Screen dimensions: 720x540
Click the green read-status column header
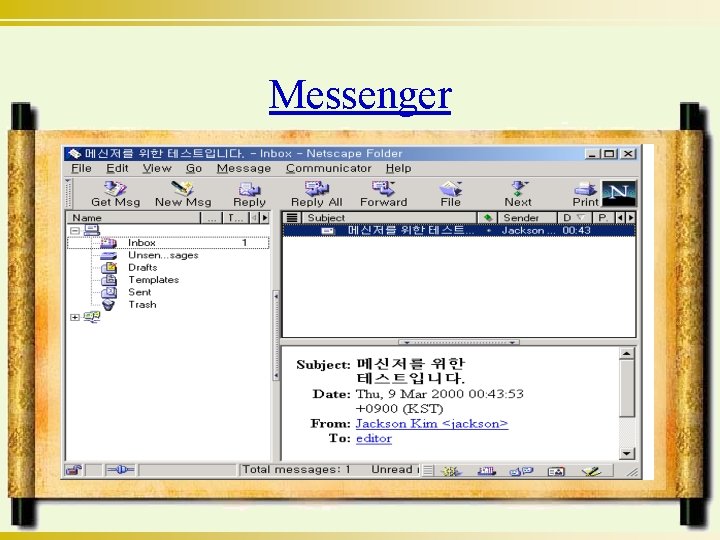tap(488, 218)
